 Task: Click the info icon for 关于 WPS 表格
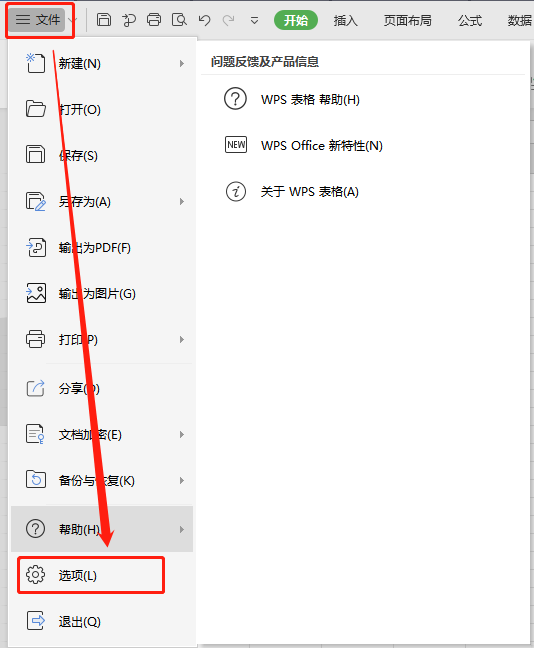[x=236, y=191]
